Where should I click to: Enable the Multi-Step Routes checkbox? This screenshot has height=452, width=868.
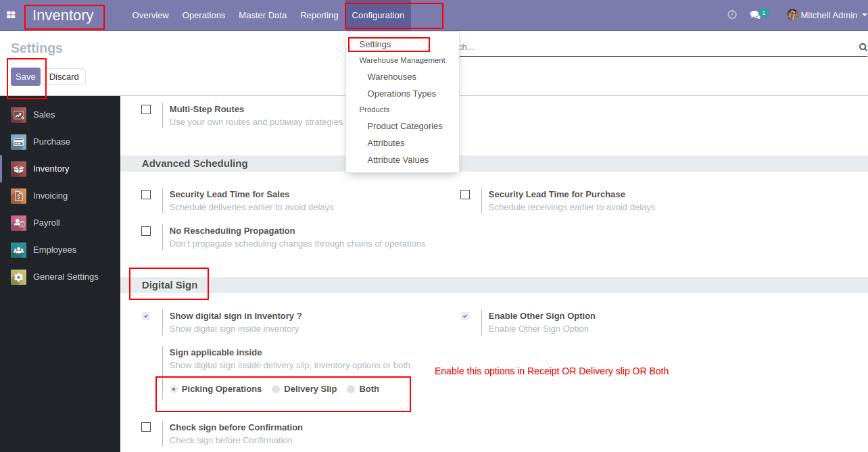pyautogui.click(x=146, y=109)
